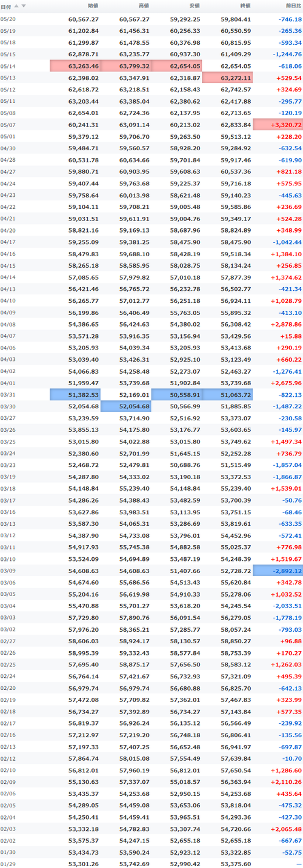Select the blue highlighted 50,558.91 low cell
The image size is (303, 868).
coord(176,394)
